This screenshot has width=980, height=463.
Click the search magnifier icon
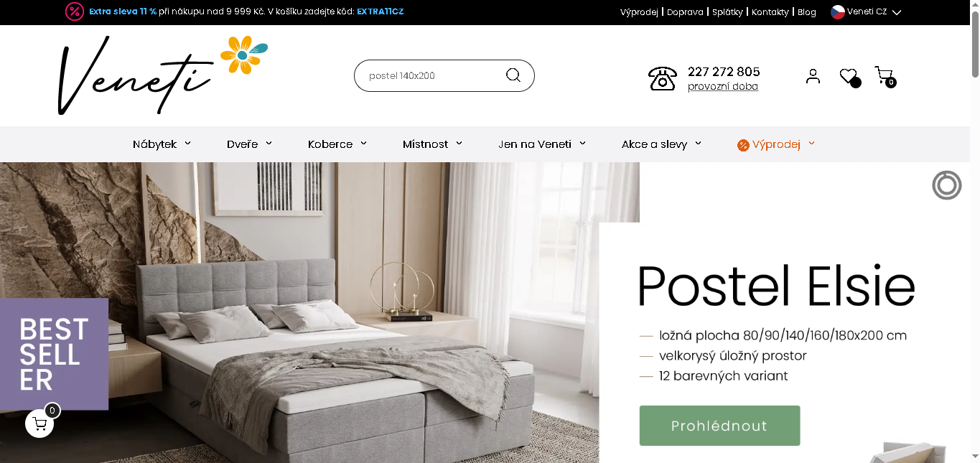513,75
